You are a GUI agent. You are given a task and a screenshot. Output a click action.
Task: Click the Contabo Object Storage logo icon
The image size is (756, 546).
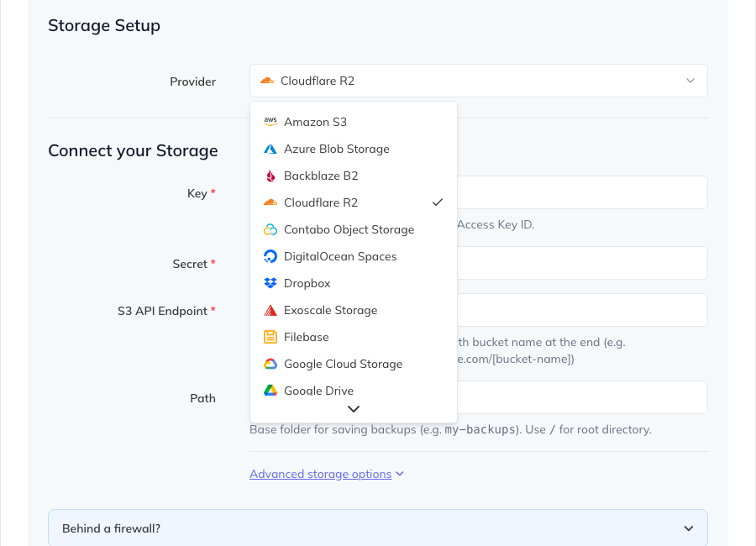pyautogui.click(x=270, y=229)
